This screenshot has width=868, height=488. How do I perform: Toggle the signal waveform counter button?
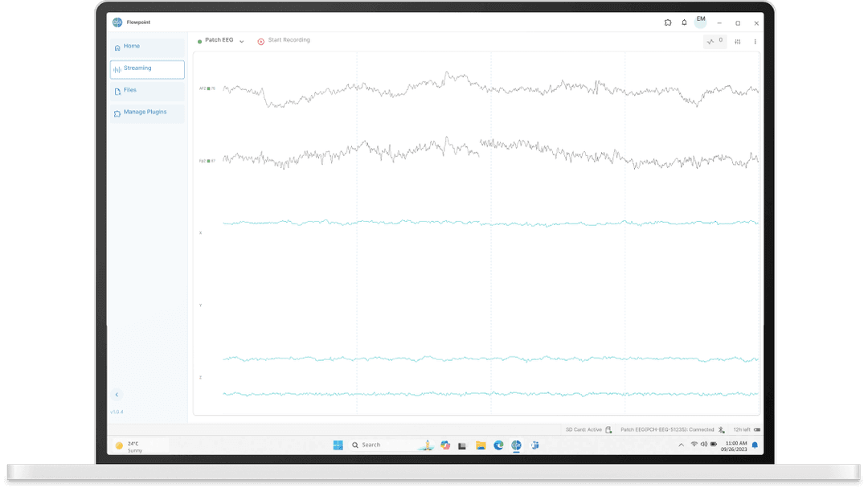[714, 41]
